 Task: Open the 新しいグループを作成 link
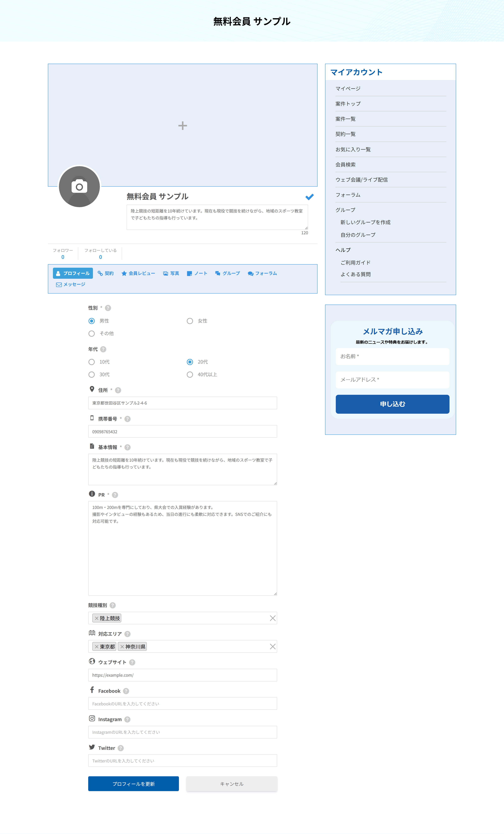365,222
